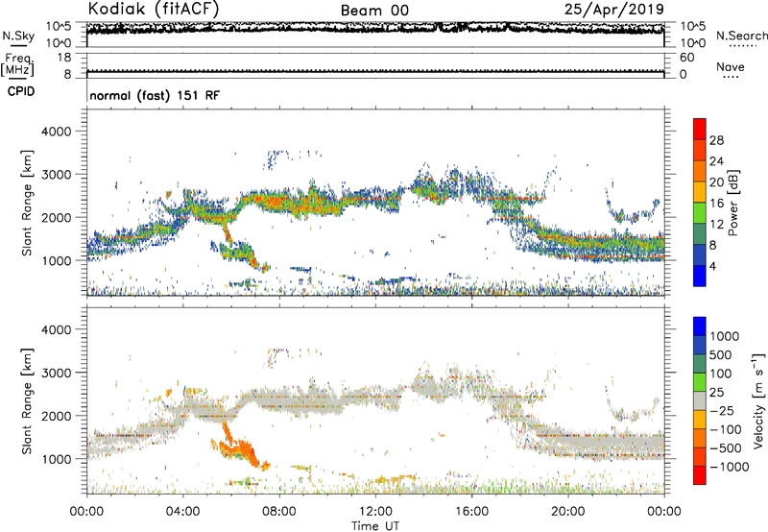Click the "4000" tick of the power panel
The height and width of the screenshot is (532, 768).
[x=56, y=132]
